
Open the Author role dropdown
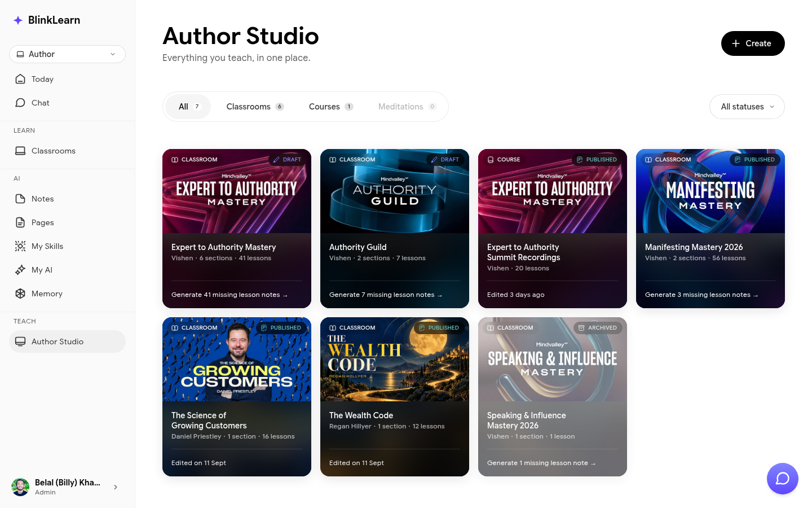coord(67,54)
